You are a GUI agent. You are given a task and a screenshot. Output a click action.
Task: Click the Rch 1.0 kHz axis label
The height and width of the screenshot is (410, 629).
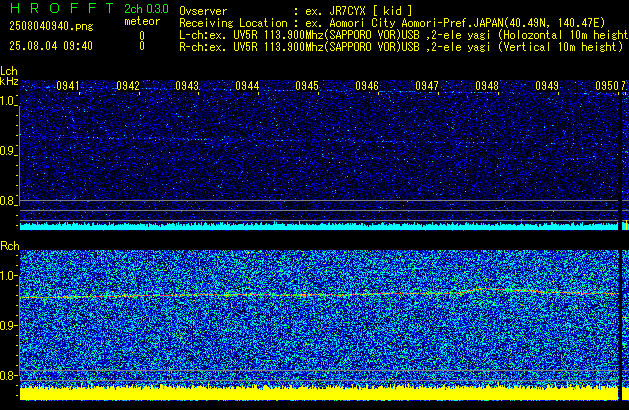[x=8, y=276]
